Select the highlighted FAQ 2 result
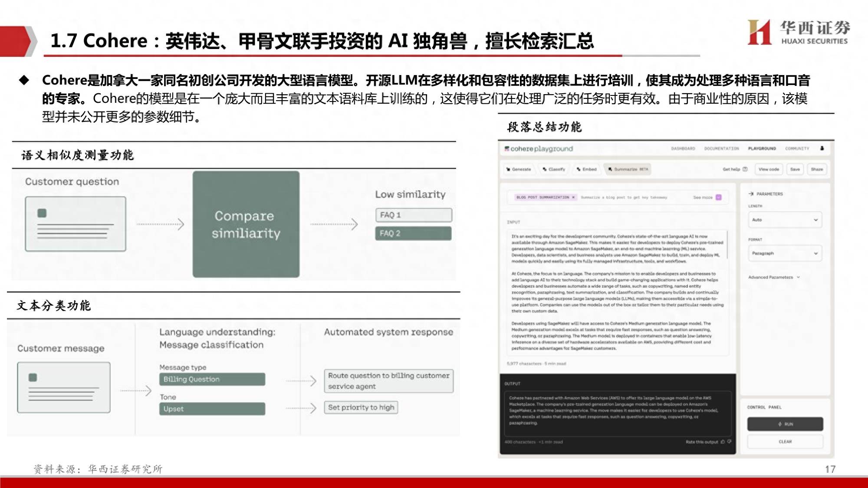 pos(414,233)
